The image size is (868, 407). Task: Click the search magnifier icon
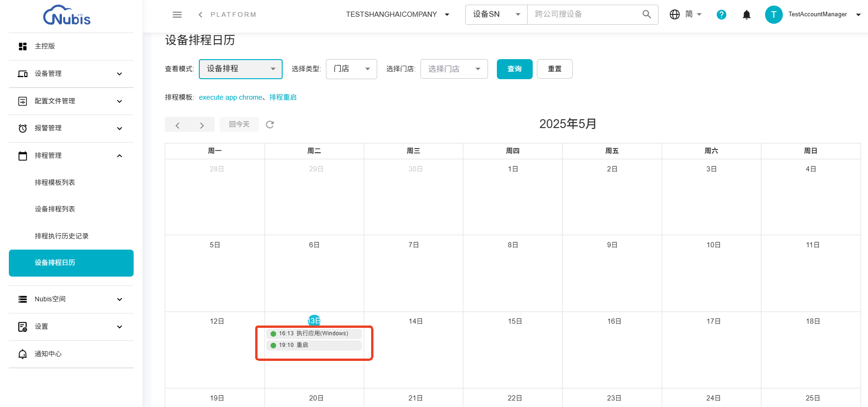pyautogui.click(x=646, y=14)
